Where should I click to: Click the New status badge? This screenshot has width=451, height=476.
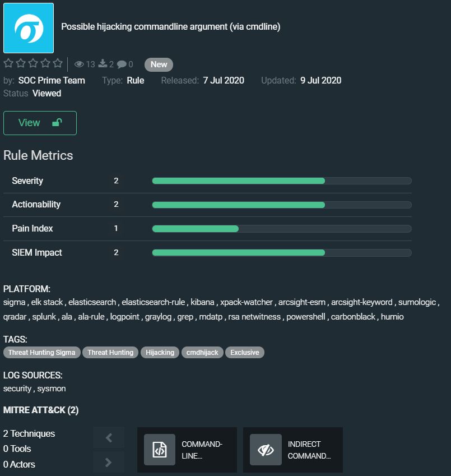(159, 64)
